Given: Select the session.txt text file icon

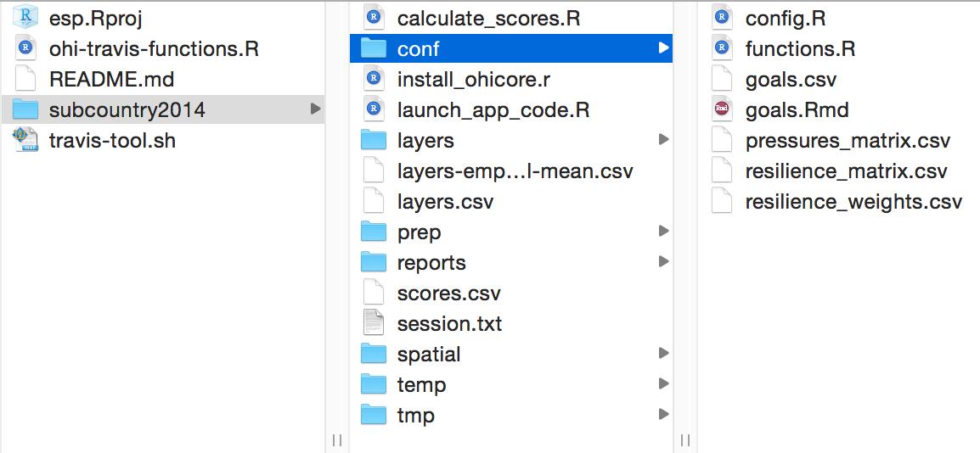Looking at the screenshot, I should point(374,323).
